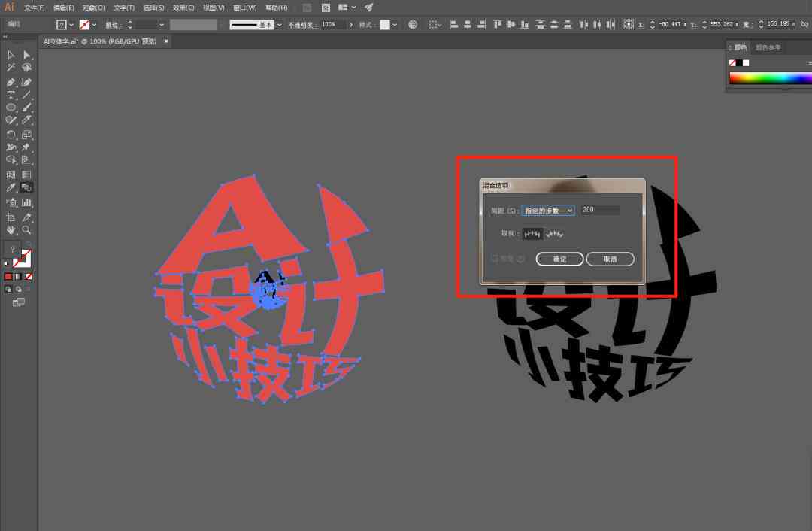The width and height of the screenshot is (812, 531).
Task: Open the Effect menu
Action: [x=183, y=8]
